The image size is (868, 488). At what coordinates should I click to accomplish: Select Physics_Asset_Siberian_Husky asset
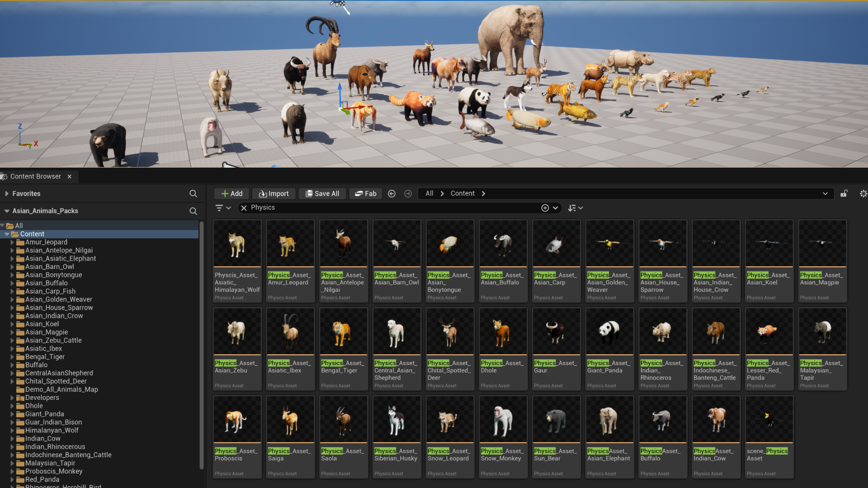(397, 437)
